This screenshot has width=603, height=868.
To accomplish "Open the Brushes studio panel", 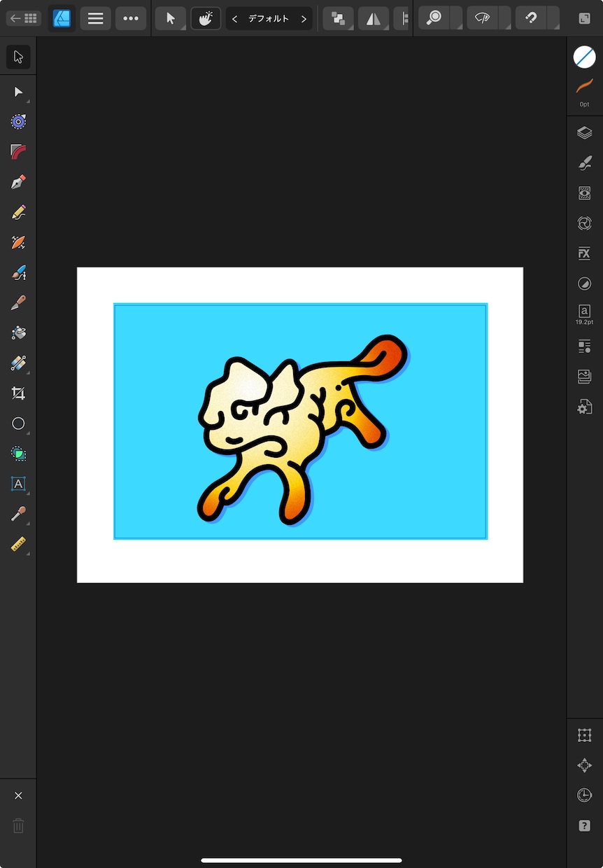I will tap(585, 163).
